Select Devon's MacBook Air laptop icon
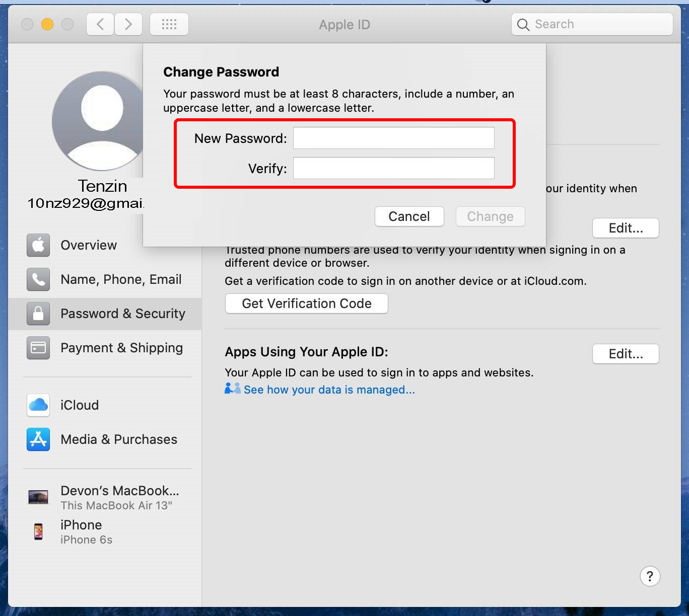689x616 pixels. (38, 496)
